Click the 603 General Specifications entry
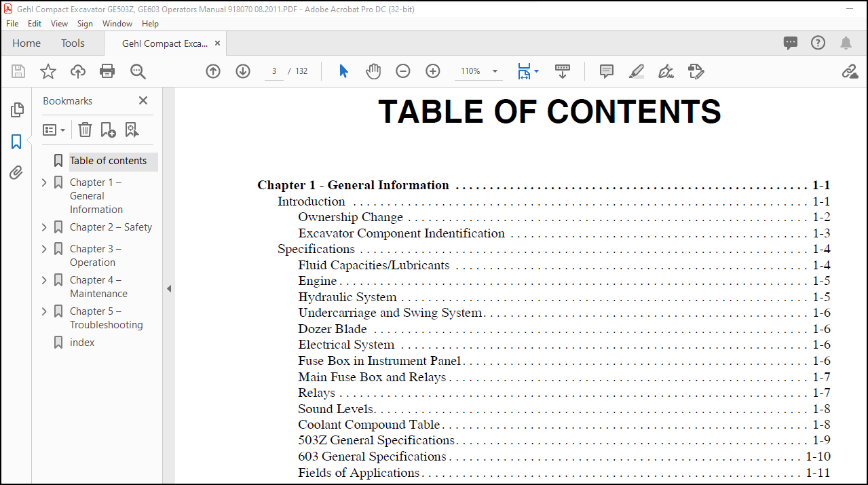 point(372,457)
